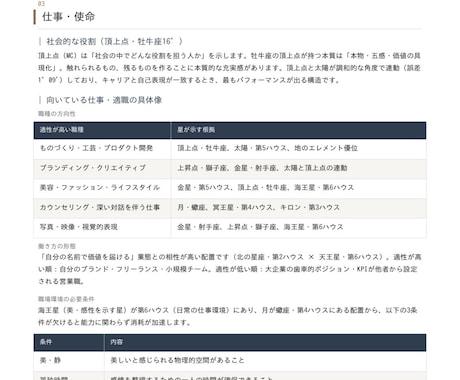Click the label '働き方の形態'
This screenshot has width=460, height=380.
click(57, 246)
